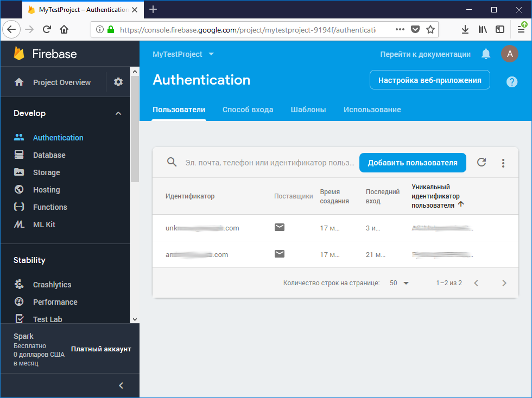
Task: Click Добавить пользователя button
Action: point(413,163)
